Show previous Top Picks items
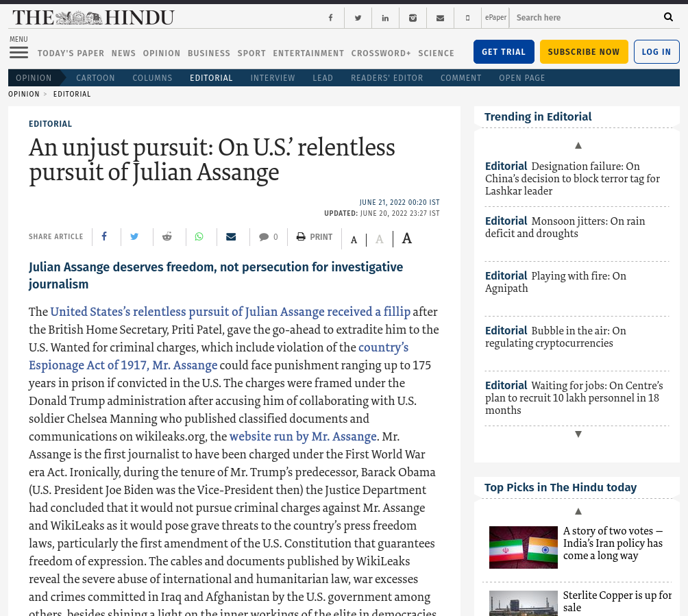The width and height of the screenshot is (688, 616). tap(578, 511)
